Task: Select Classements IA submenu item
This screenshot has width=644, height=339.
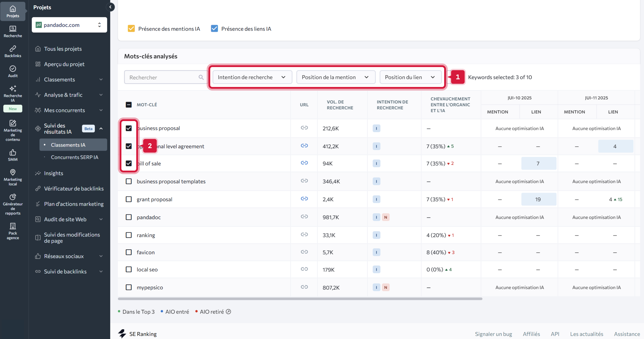Action: pos(73,145)
